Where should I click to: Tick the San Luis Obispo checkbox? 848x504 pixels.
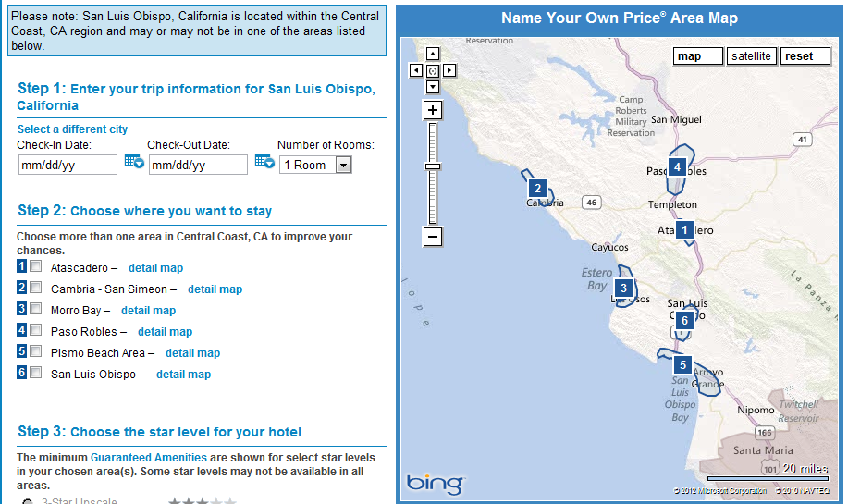point(36,373)
